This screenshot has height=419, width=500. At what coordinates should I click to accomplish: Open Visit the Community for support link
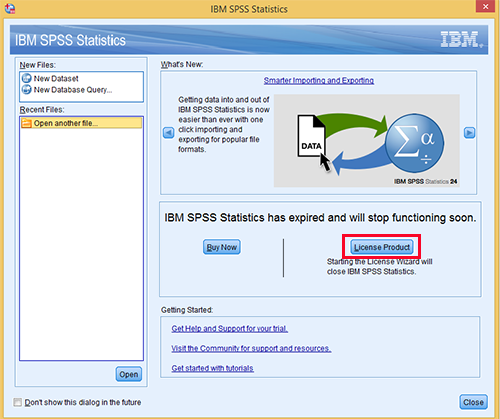(x=251, y=348)
